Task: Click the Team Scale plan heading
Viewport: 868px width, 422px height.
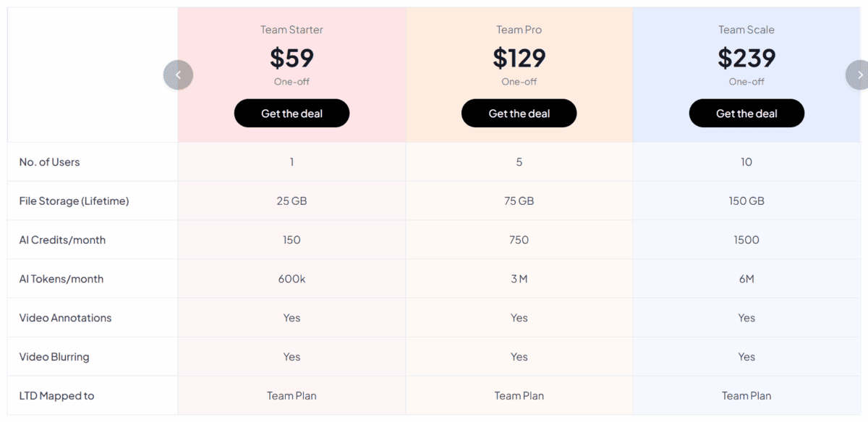Action: click(746, 30)
